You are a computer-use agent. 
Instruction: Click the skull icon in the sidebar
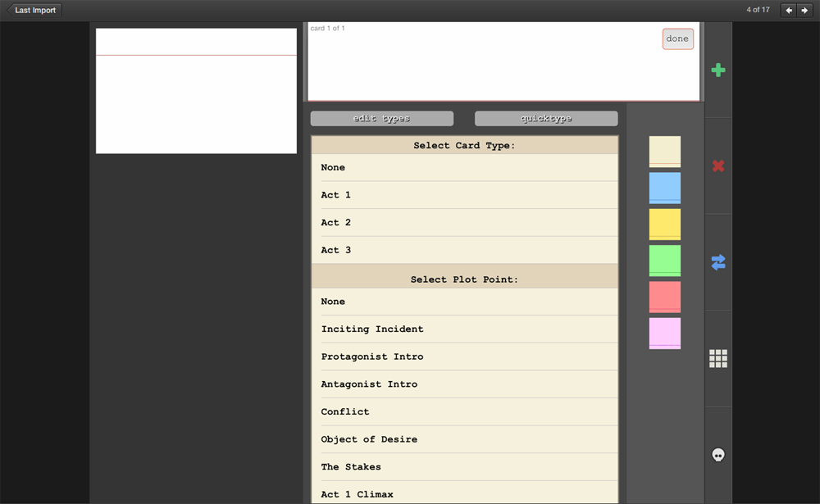click(x=717, y=454)
